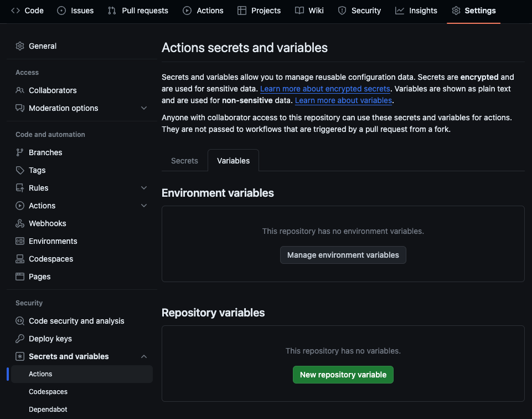This screenshot has height=419, width=532.
Task: Click the Branches icon in sidebar
Action: (x=20, y=152)
